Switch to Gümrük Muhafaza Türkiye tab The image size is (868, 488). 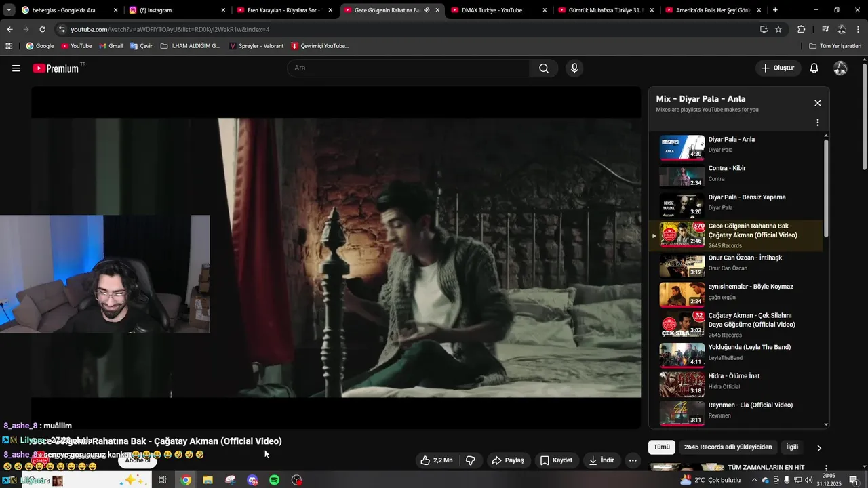[606, 10]
